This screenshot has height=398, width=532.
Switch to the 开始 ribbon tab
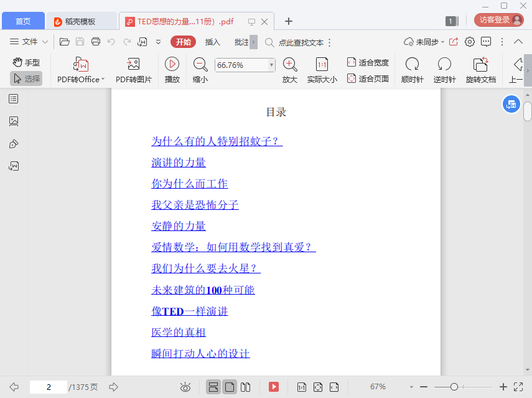click(x=183, y=42)
